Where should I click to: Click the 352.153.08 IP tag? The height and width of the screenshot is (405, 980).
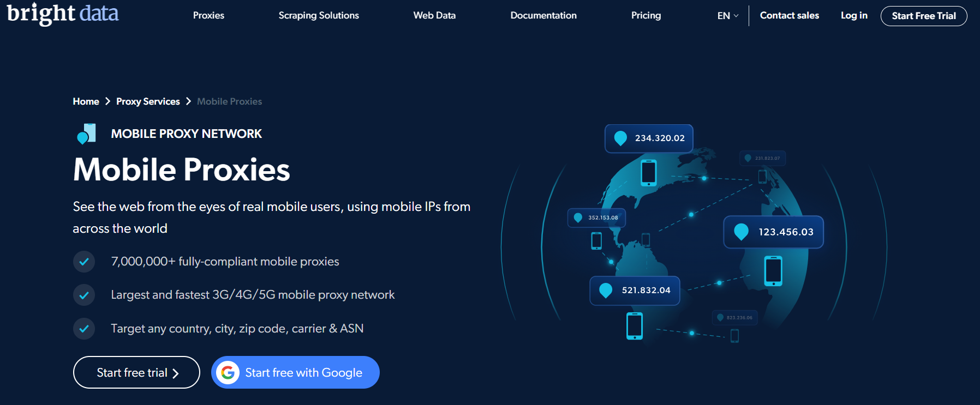tap(596, 217)
